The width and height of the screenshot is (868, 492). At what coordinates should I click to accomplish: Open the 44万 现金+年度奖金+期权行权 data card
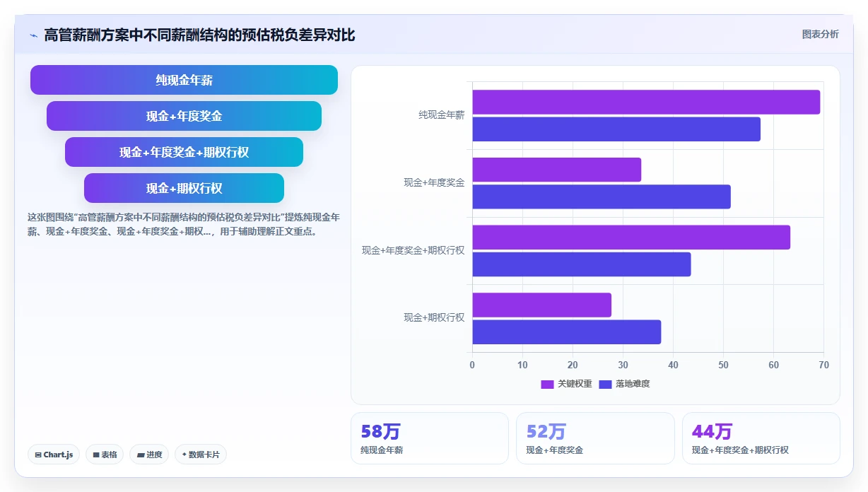pos(761,438)
